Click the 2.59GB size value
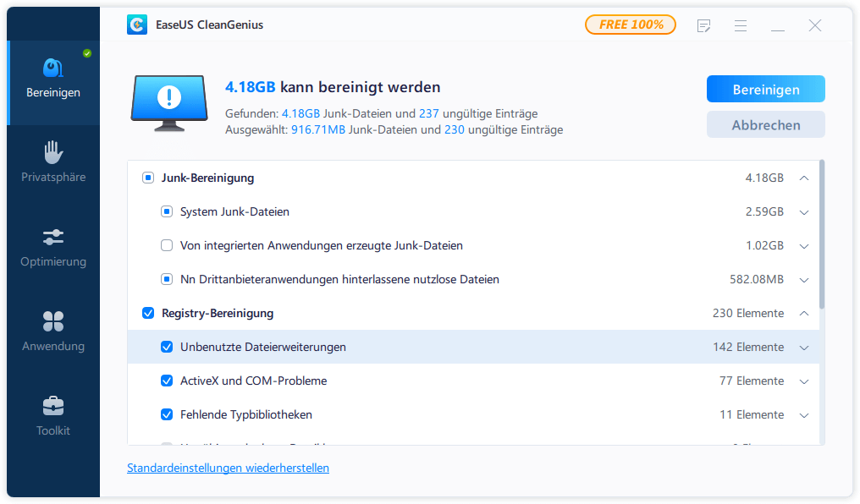 pyautogui.click(x=764, y=212)
